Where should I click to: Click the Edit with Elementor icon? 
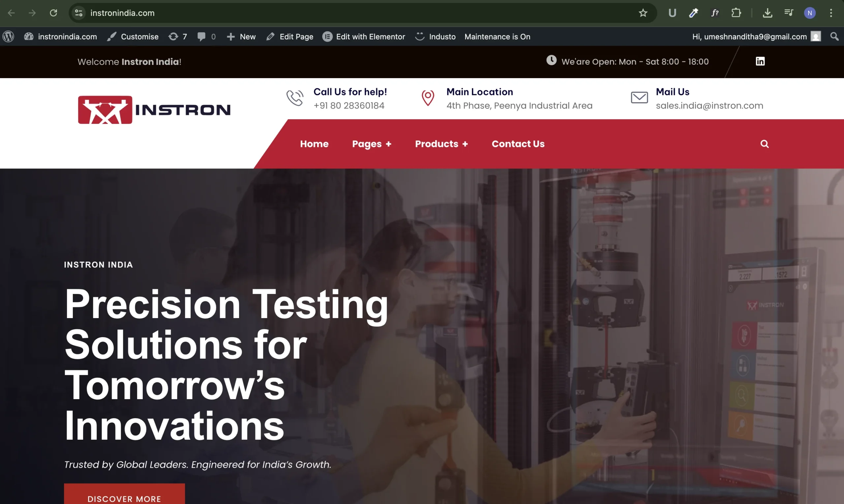(327, 36)
